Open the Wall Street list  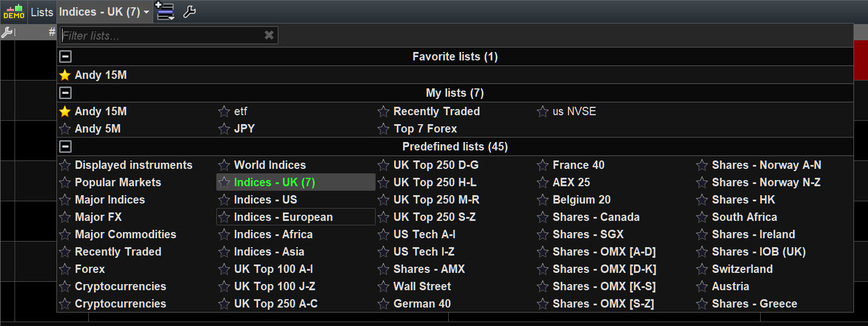coord(421,286)
